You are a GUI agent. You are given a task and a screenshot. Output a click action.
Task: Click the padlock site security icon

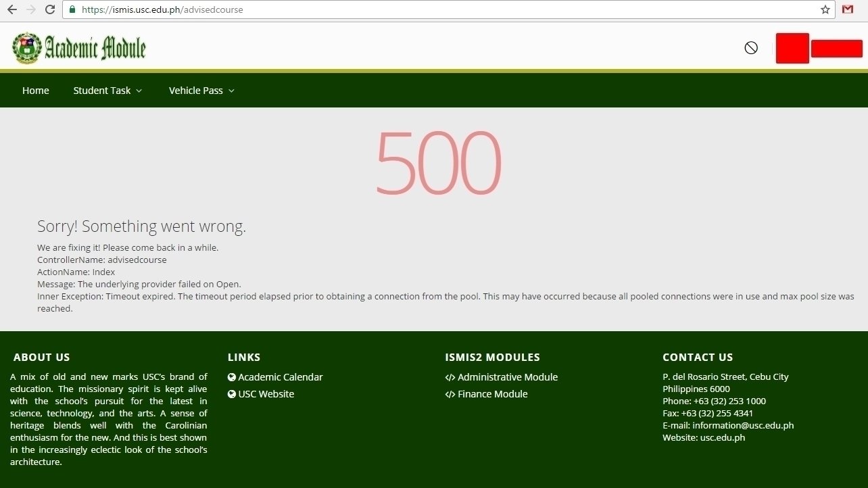(x=72, y=10)
